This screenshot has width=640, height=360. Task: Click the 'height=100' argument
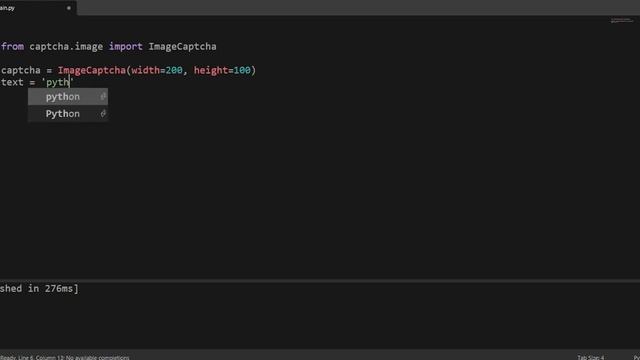(x=222, y=70)
